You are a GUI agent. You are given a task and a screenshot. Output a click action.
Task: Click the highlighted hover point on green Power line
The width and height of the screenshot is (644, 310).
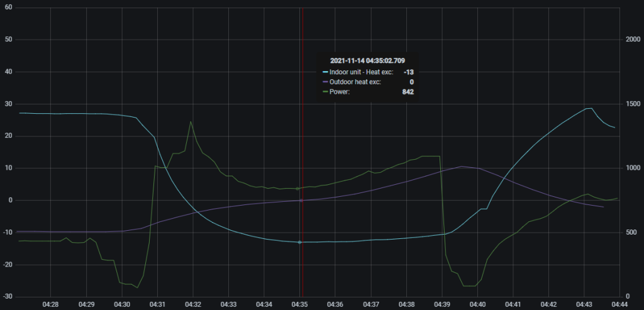[297, 189]
